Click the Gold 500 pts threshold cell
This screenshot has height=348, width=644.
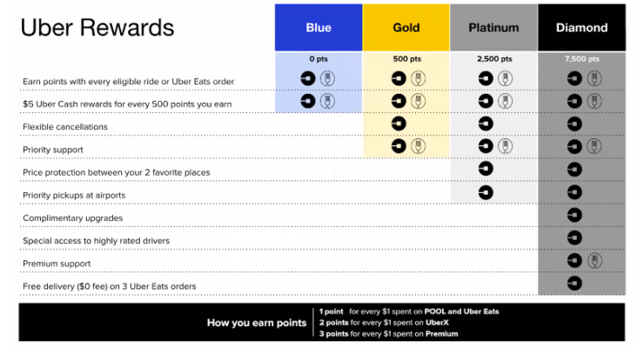406,58
